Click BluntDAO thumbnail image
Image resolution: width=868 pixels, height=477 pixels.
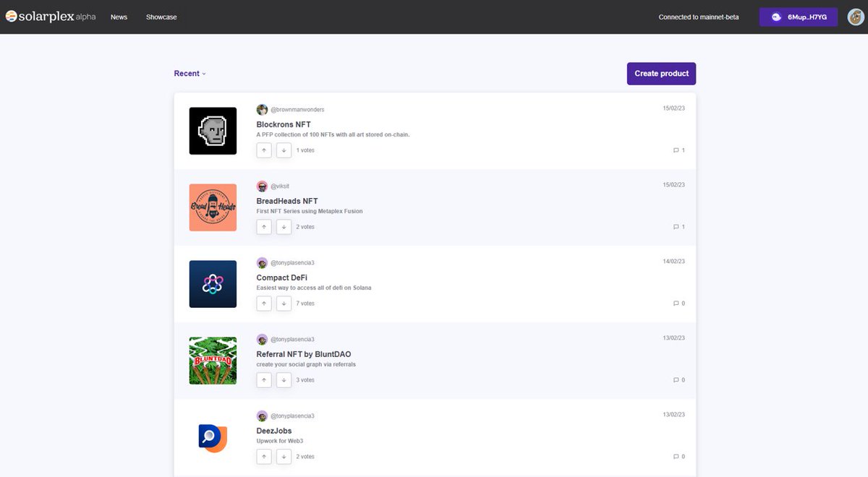[x=213, y=361]
